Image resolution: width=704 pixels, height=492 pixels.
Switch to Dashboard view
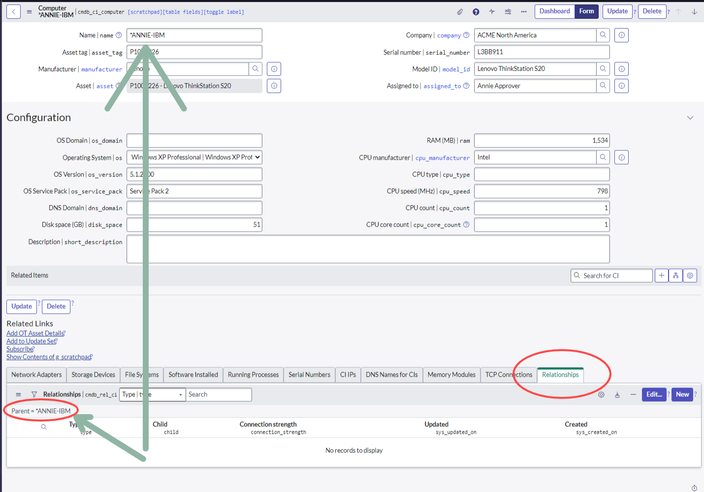[x=554, y=11]
